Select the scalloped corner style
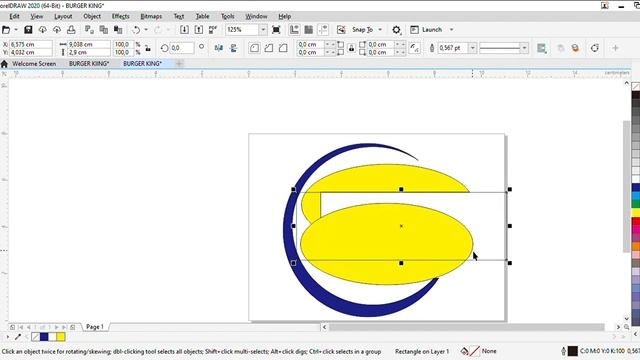The height and width of the screenshot is (360, 640). point(269,48)
